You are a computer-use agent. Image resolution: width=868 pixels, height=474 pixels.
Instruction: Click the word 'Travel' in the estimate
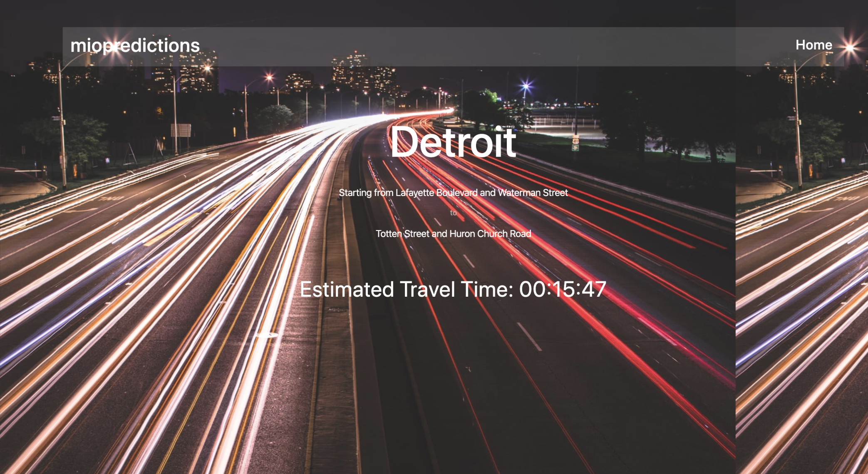point(427,289)
